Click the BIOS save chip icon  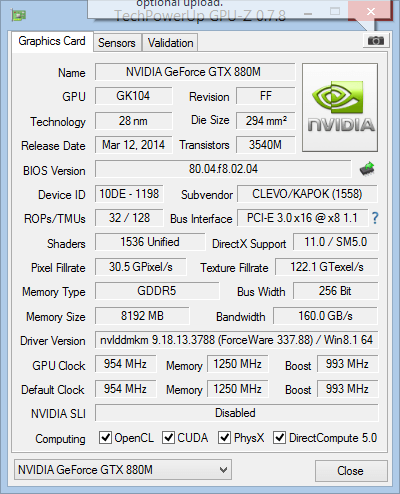point(367,169)
